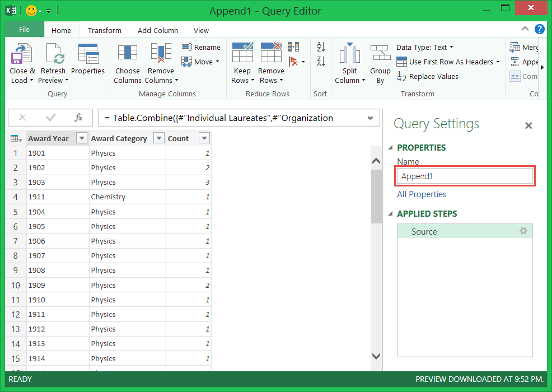Open the Add Column ribbon tab
Viewport: 552px width, 392px height.
[157, 30]
